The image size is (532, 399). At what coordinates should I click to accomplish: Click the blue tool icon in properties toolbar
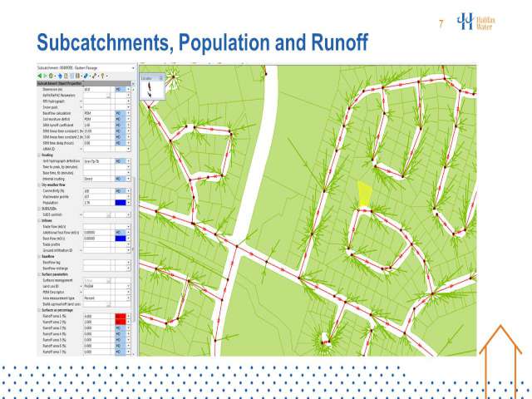click(x=86, y=76)
